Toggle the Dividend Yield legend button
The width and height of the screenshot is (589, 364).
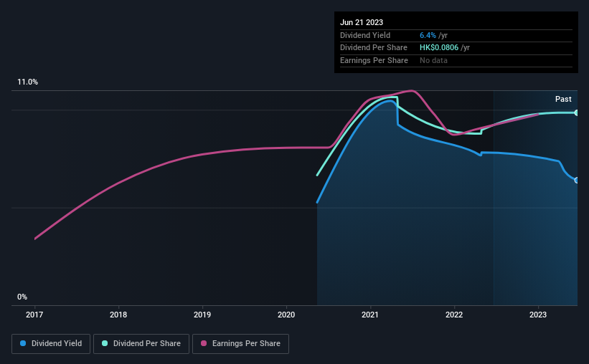coord(51,344)
